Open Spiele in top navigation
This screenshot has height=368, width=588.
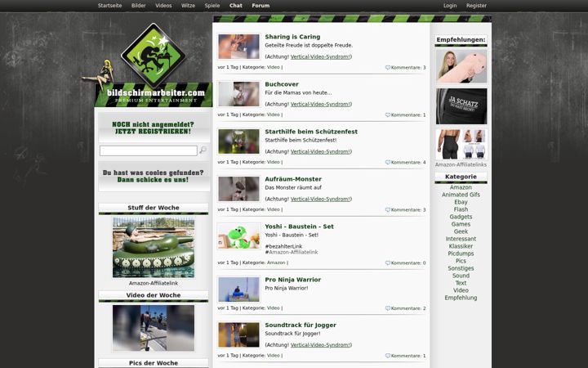click(212, 6)
